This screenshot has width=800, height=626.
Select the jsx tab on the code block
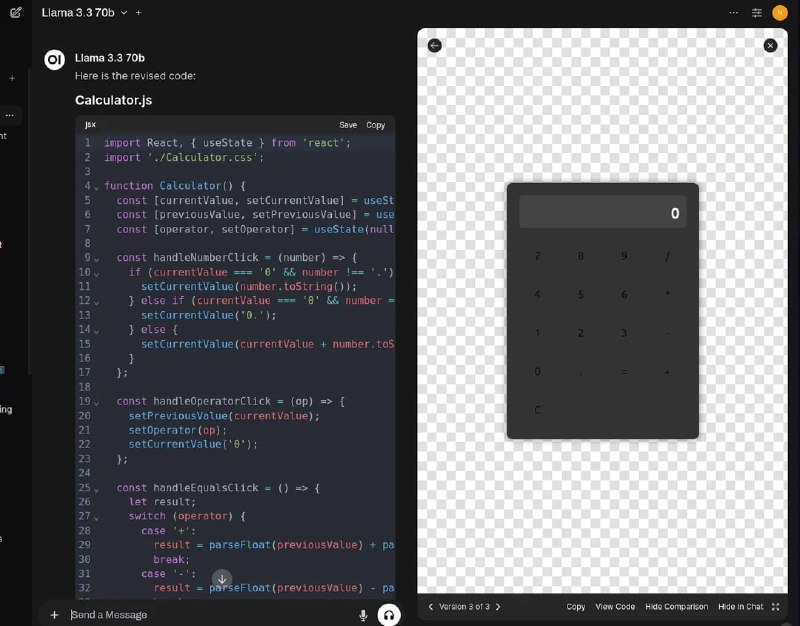click(x=90, y=124)
